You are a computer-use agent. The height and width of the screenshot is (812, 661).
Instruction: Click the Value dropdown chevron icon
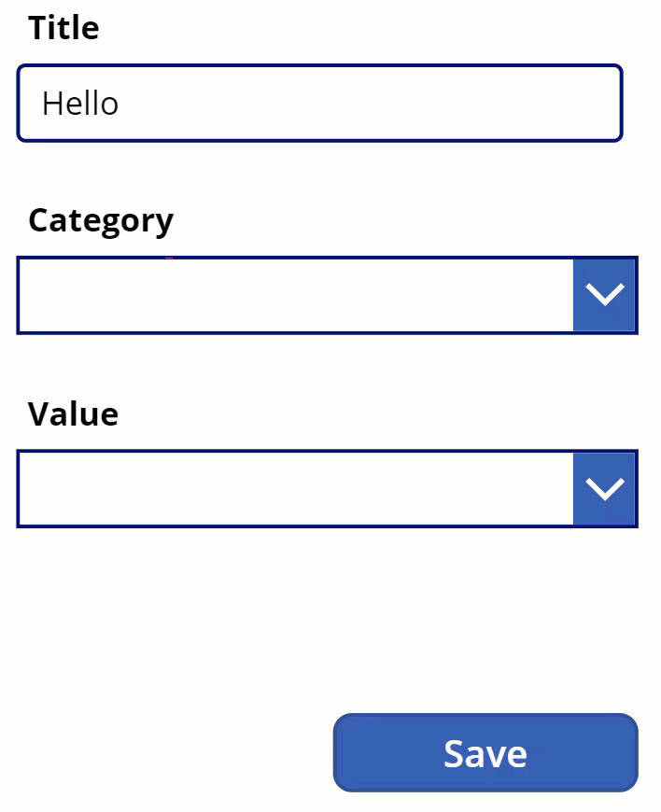[x=603, y=487]
